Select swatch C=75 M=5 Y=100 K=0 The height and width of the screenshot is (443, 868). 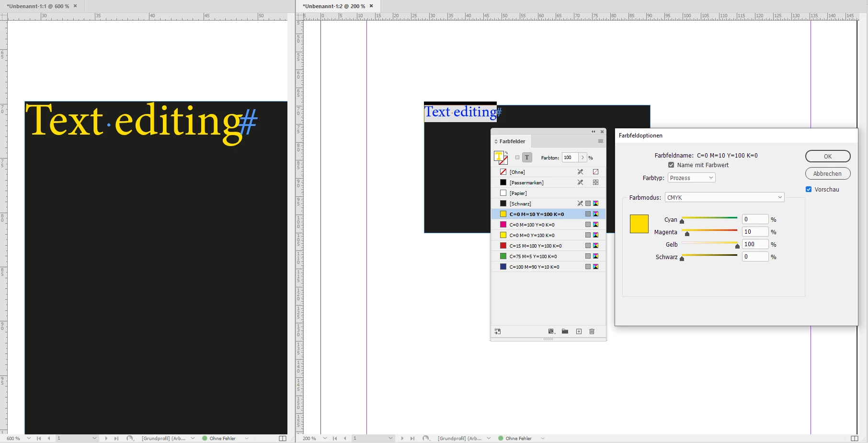tap(548, 256)
